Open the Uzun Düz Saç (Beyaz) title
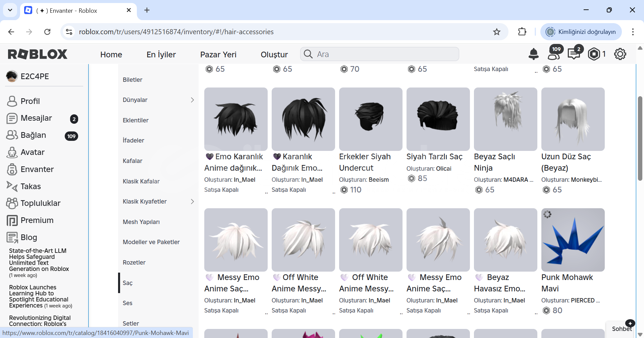 (x=566, y=162)
